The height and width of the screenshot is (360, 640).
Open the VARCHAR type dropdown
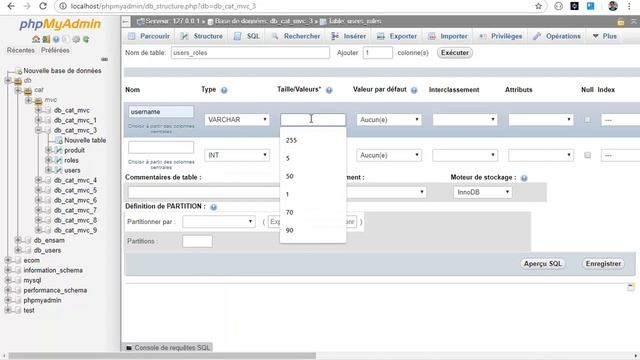tap(237, 120)
